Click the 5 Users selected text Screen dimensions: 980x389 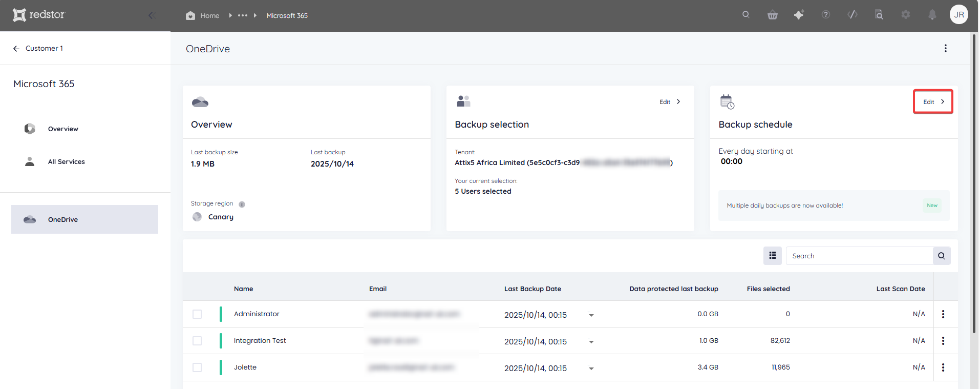483,191
